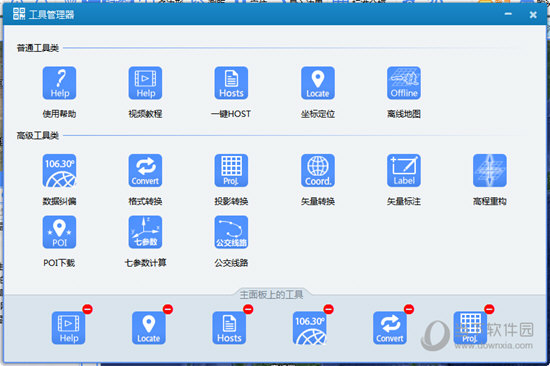
Task: Remove 106.30° tool from main panel with red minus
Action: (328, 309)
